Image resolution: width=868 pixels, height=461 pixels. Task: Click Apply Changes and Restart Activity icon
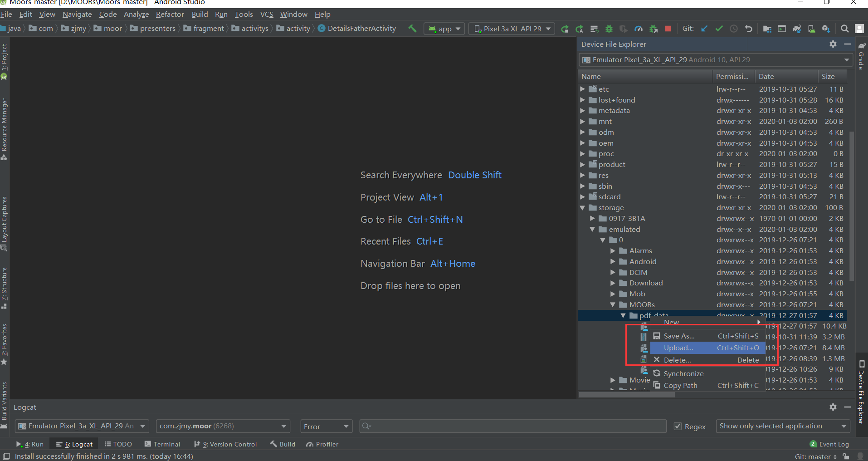click(x=579, y=29)
